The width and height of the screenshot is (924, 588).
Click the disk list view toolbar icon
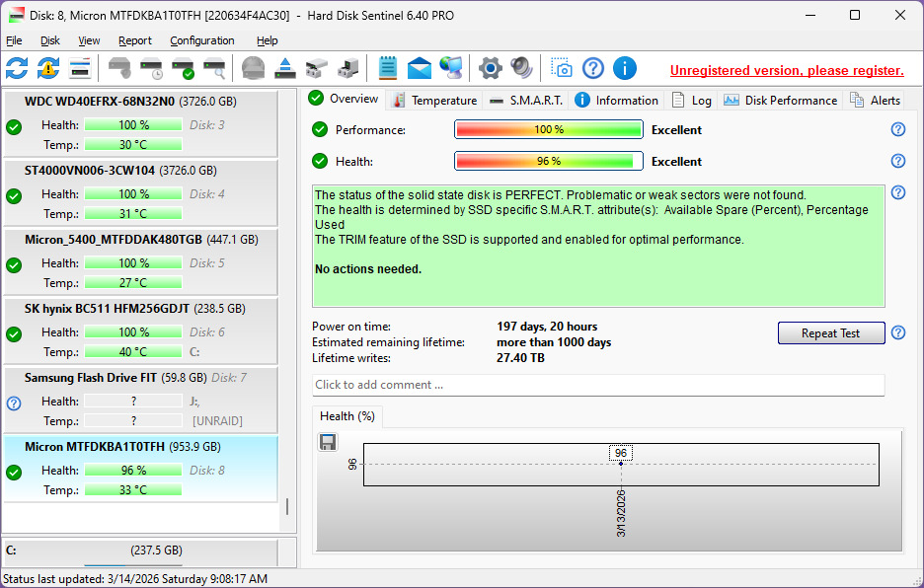coord(80,68)
